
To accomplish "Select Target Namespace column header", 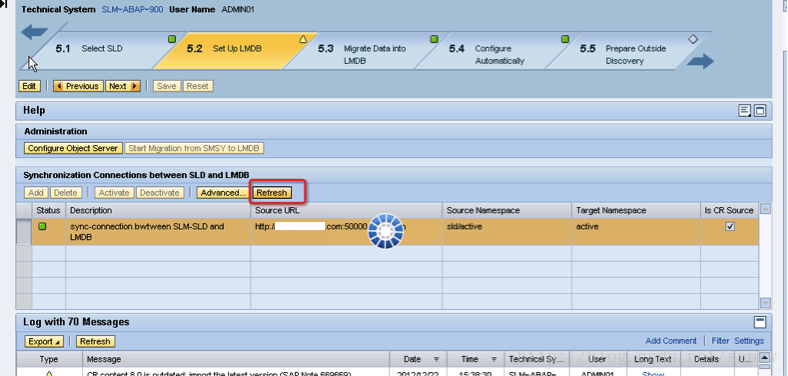I will [x=636, y=210].
